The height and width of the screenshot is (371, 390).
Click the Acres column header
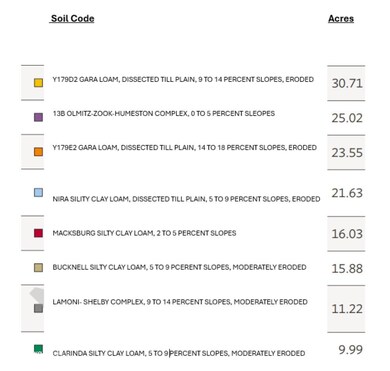pyautogui.click(x=341, y=19)
